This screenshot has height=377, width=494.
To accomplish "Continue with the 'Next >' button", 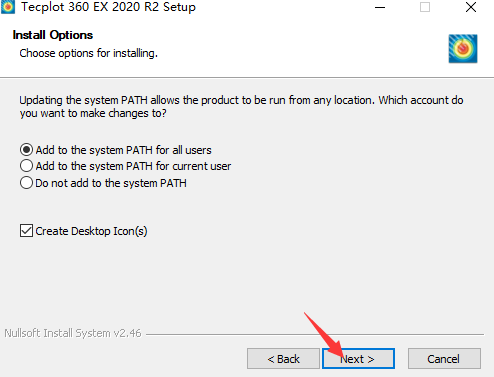I will 358,359.
